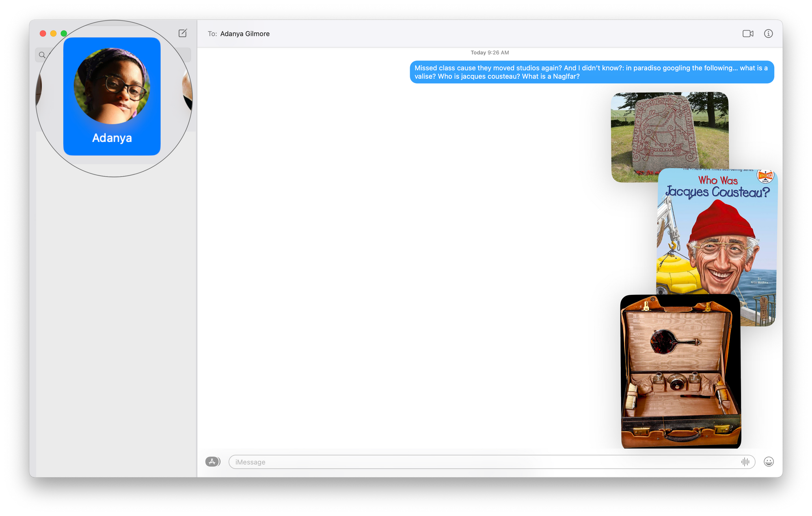This screenshot has height=516, width=812.
Task: Record an audio message waveform icon
Action: click(745, 462)
